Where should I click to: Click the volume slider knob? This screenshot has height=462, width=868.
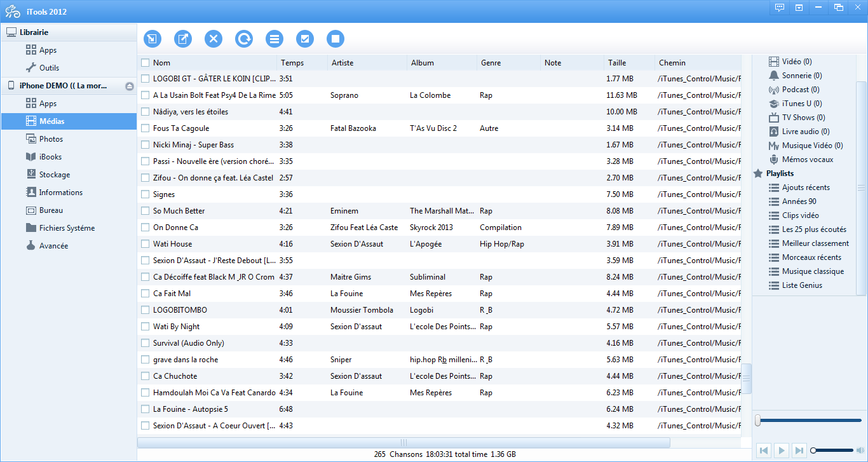click(813, 451)
